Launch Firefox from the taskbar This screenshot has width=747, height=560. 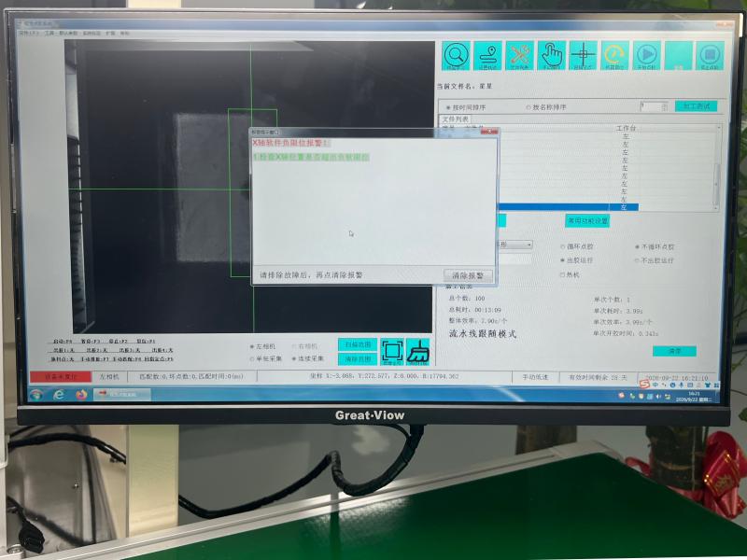(x=81, y=395)
